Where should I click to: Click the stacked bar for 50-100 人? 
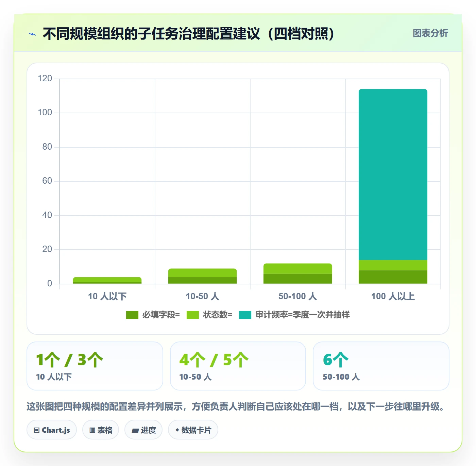tap(298, 273)
